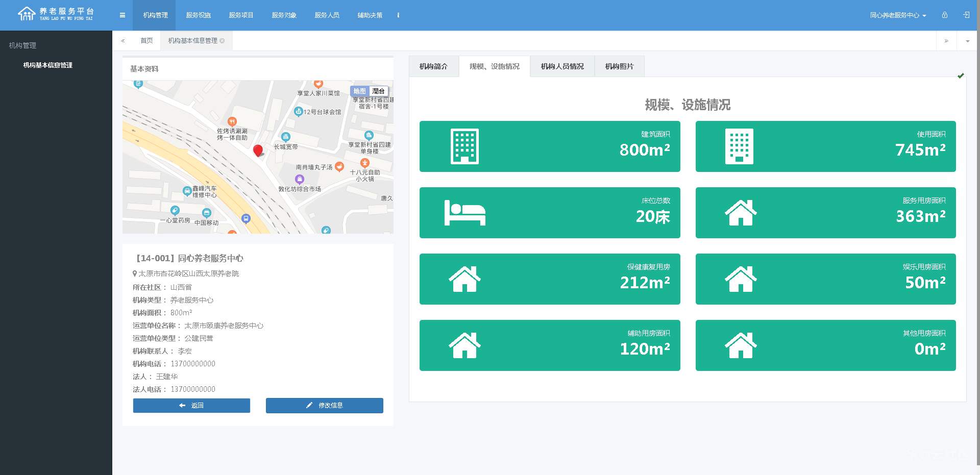The image size is (980, 475).
Task: Select 机构基本信息管理 in the sidebar
Action: (x=48, y=65)
